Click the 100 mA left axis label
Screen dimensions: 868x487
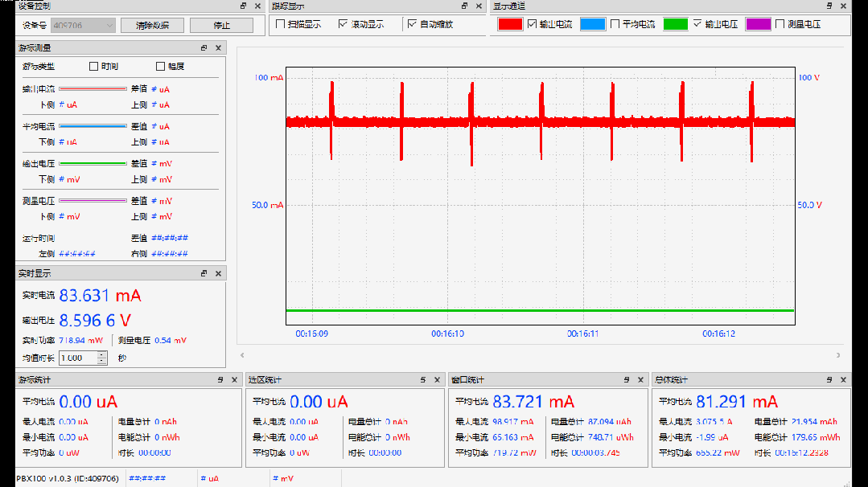(269, 77)
